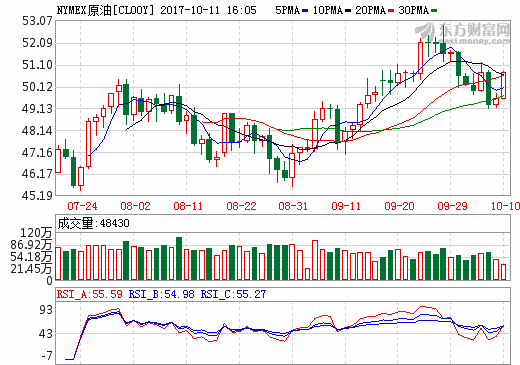
Task: Select the 08-11 date axis label
Action: coord(188,206)
